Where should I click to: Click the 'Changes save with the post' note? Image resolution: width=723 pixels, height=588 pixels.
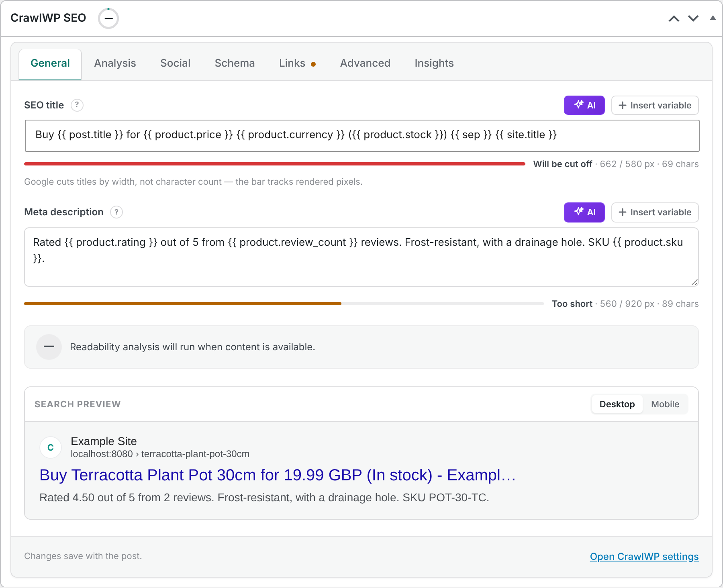pyautogui.click(x=83, y=556)
